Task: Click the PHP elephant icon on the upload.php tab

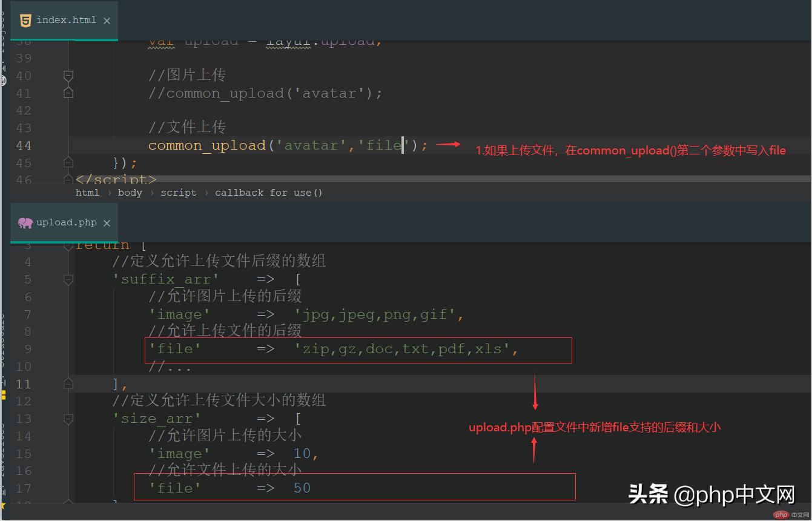Action: (25, 222)
